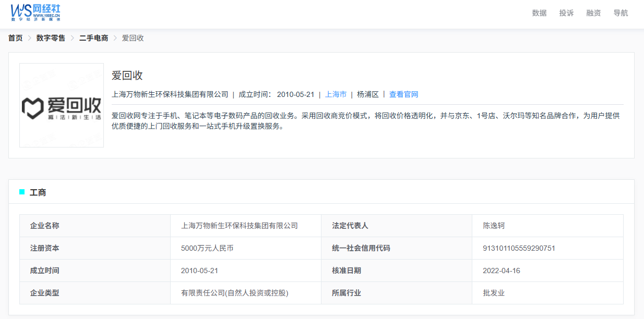The height and width of the screenshot is (319, 644).
Task: Open the 导航 menu item
Action: (x=621, y=13)
